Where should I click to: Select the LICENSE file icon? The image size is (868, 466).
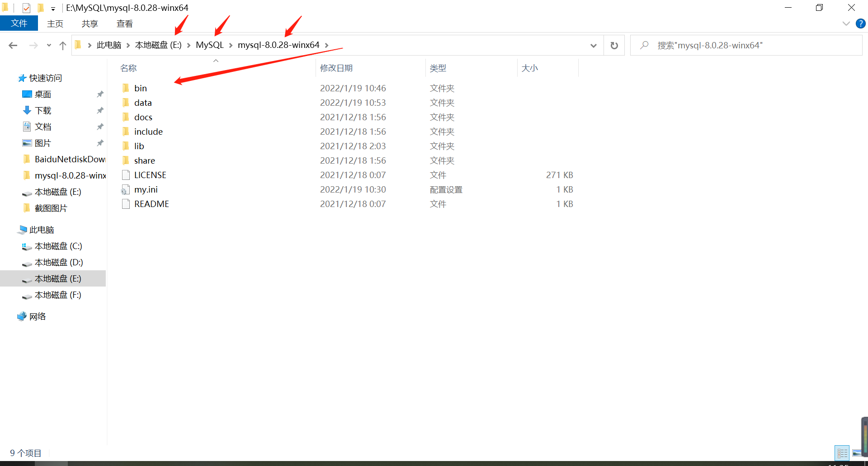tap(126, 175)
